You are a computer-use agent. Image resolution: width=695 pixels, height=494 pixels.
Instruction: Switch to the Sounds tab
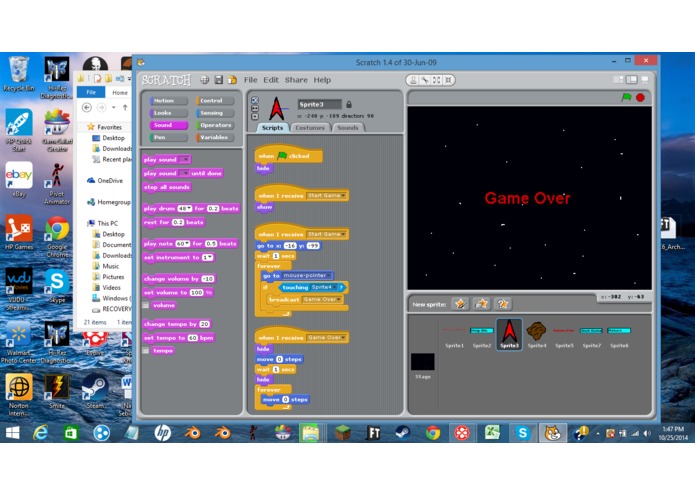tap(348, 128)
